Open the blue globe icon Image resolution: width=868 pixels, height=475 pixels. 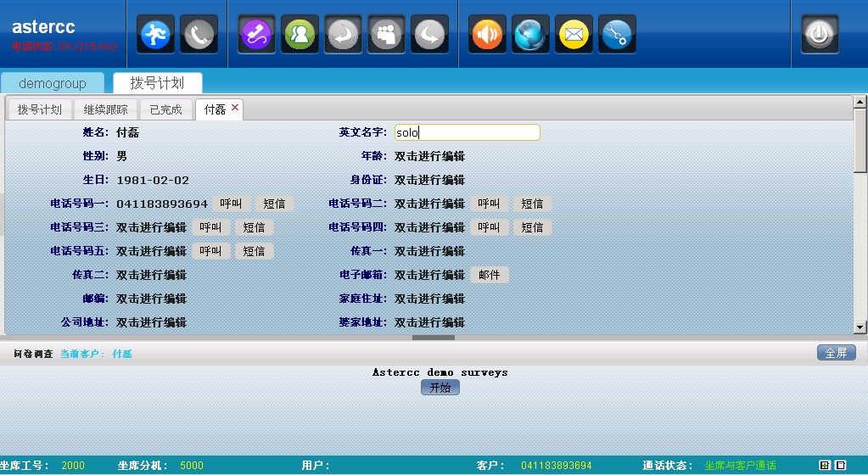[x=531, y=34]
